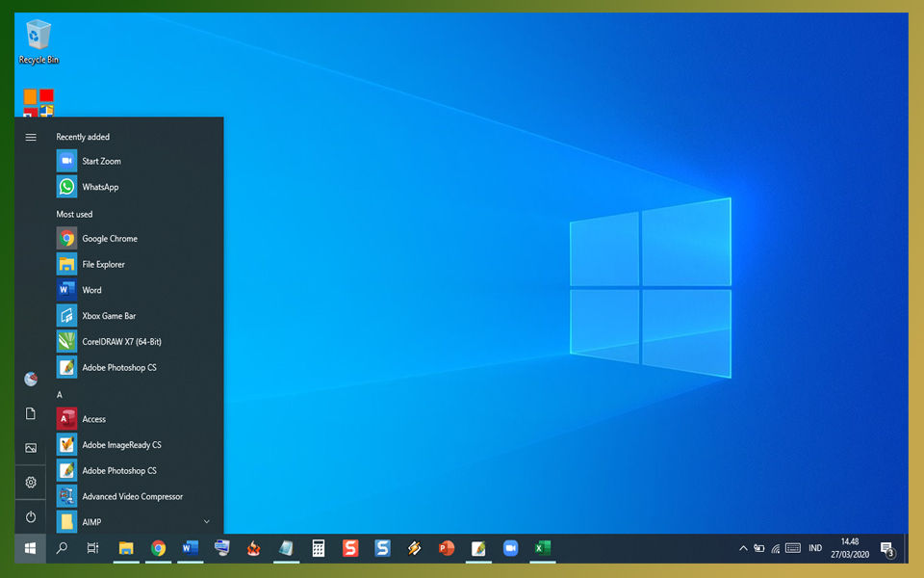The width and height of the screenshot is (924, 578).
Task: Open Calculator from the taskbar
Action: pos(318,548)
